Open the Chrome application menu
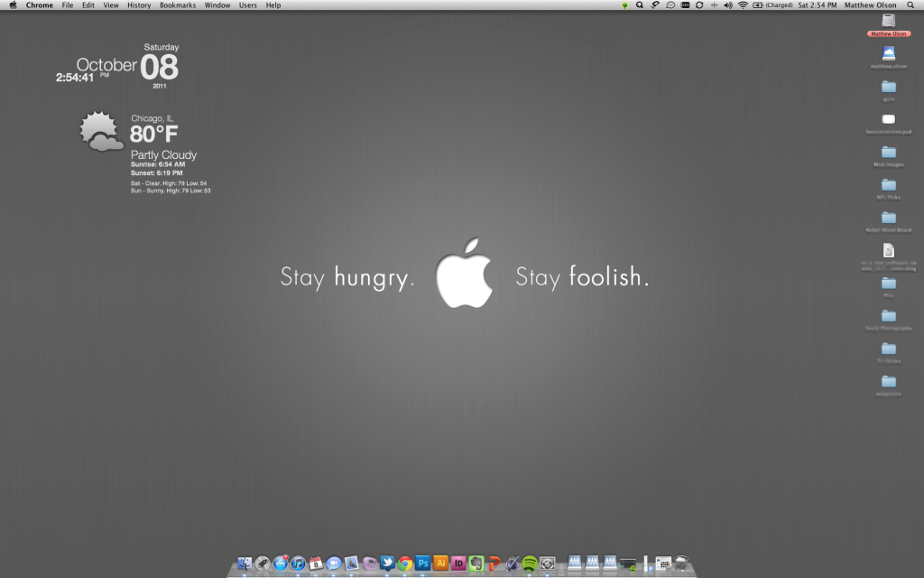Image resolution: width=924 pixels, height=578 pixels. [x=40, y=5]
